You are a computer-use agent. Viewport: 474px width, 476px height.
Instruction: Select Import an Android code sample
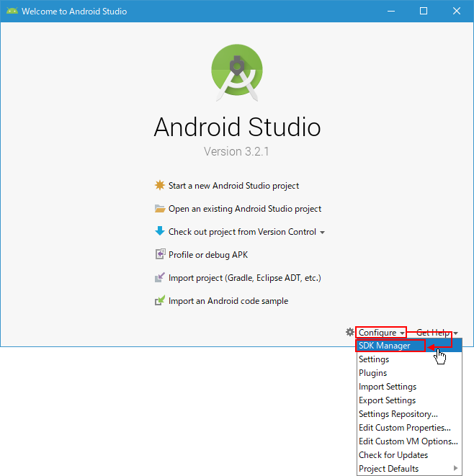[x=228, y=301]
